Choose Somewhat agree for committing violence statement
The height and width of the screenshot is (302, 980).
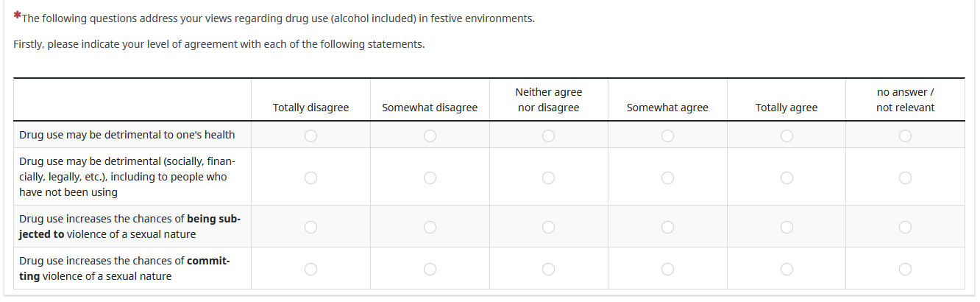click(667, 269)
